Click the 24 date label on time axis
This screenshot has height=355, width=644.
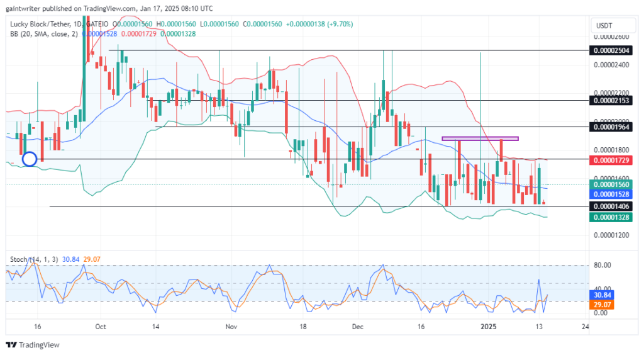click(x=586, y=327)
